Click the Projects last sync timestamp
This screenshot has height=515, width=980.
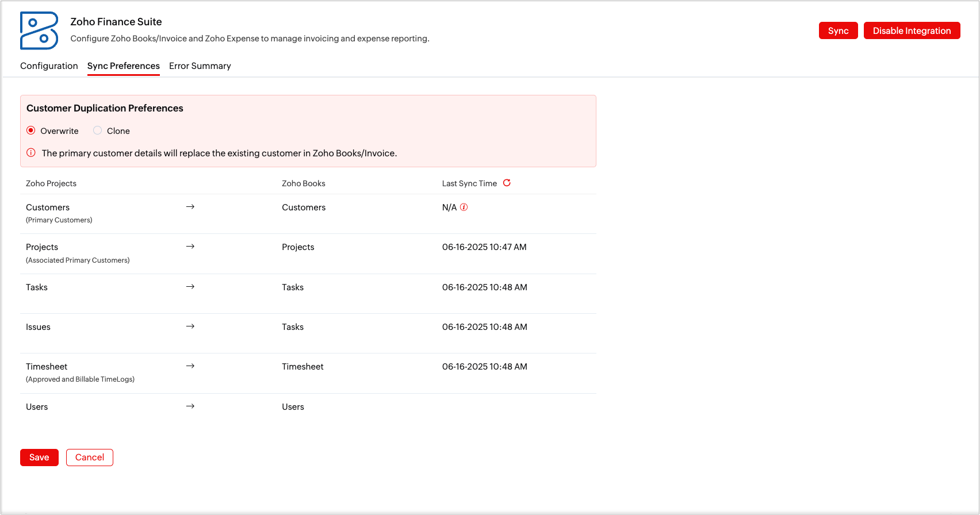coord(484,247)
